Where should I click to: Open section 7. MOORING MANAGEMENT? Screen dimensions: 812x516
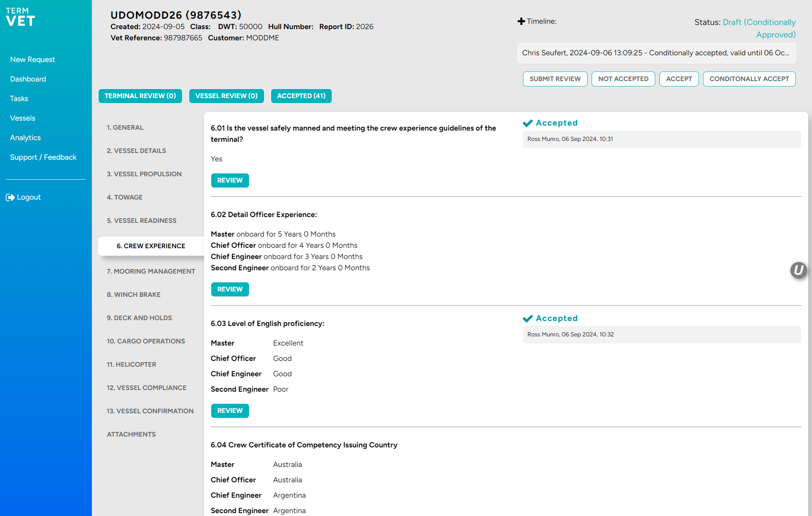151,272
